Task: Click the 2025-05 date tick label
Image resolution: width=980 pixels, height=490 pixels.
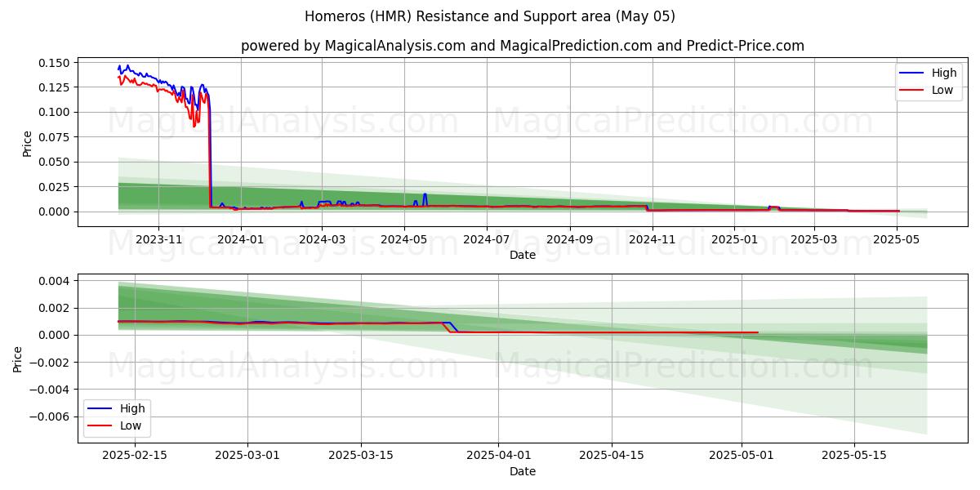Action: point(898,239)
